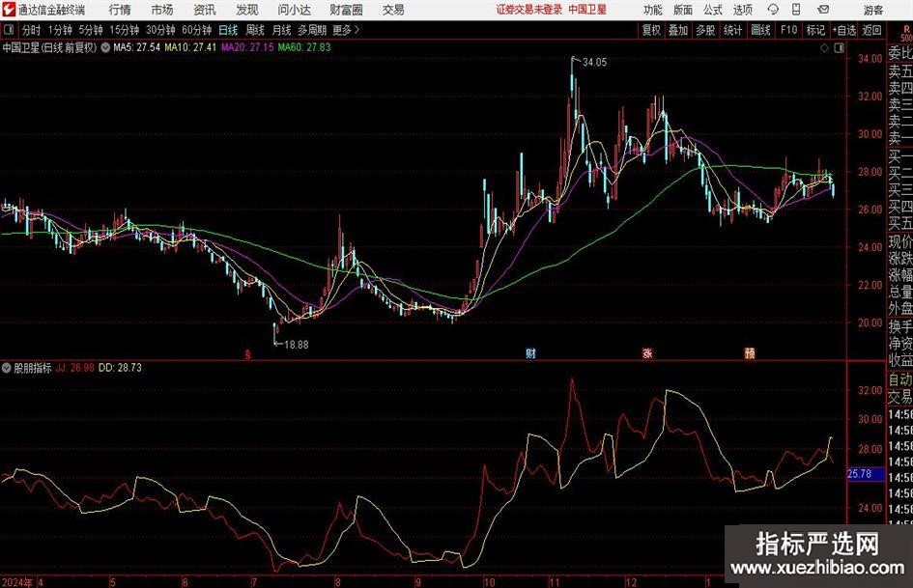Click the 统计 statistics button
This screenshot has width=913, height=588.
(x=732, y=30)
